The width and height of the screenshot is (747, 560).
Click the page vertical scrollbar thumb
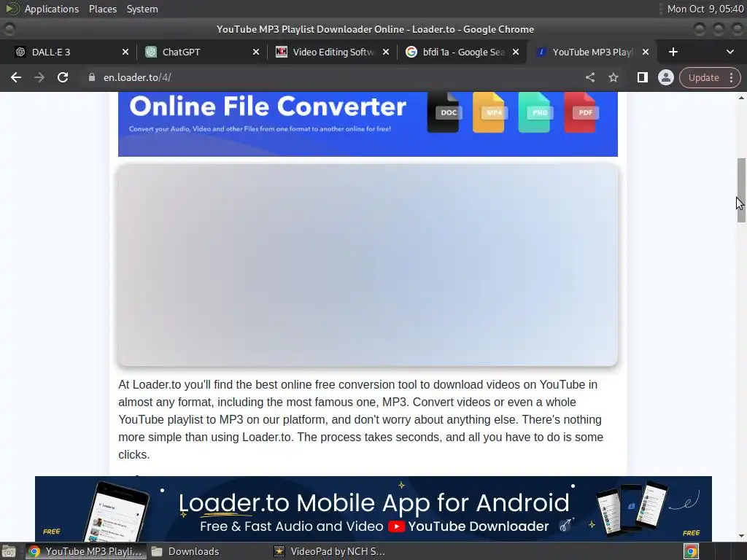tap(741, 190)
